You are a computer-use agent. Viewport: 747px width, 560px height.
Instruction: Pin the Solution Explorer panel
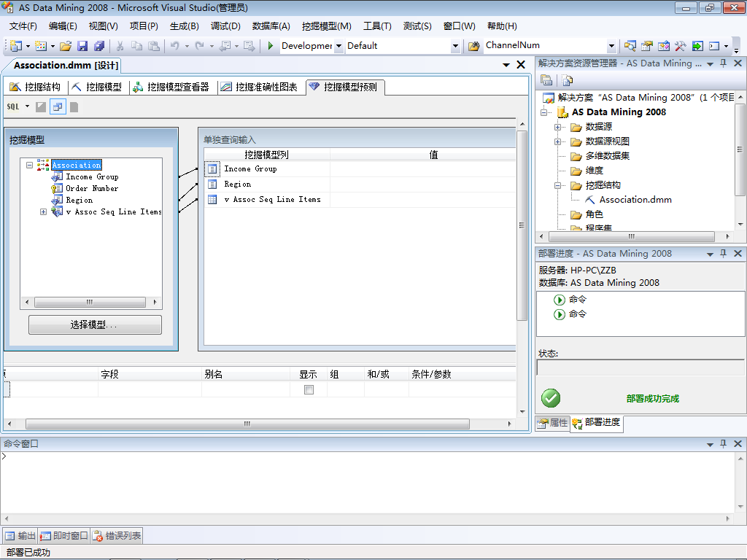pos(723,63)
